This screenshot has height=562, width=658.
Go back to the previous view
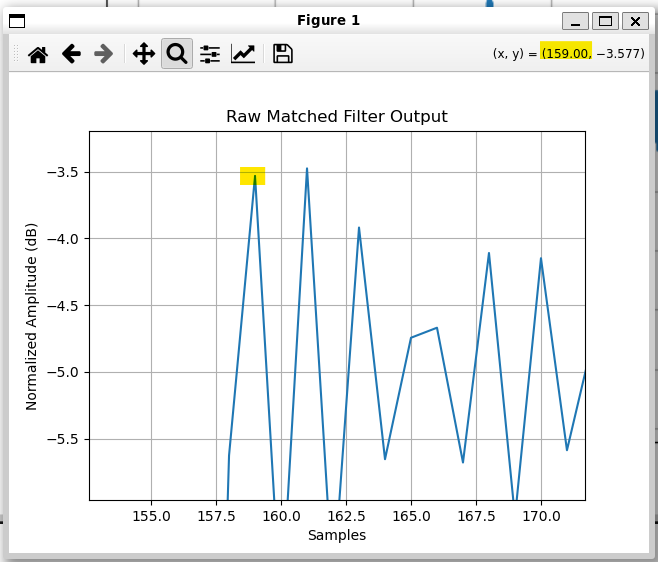(x=71, y=54)
